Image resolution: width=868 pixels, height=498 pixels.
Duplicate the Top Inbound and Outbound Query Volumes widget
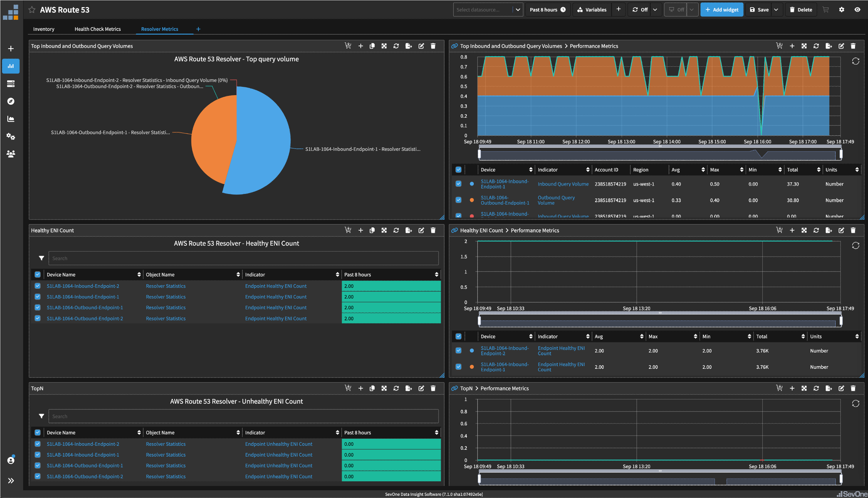(x=372, y=46)
